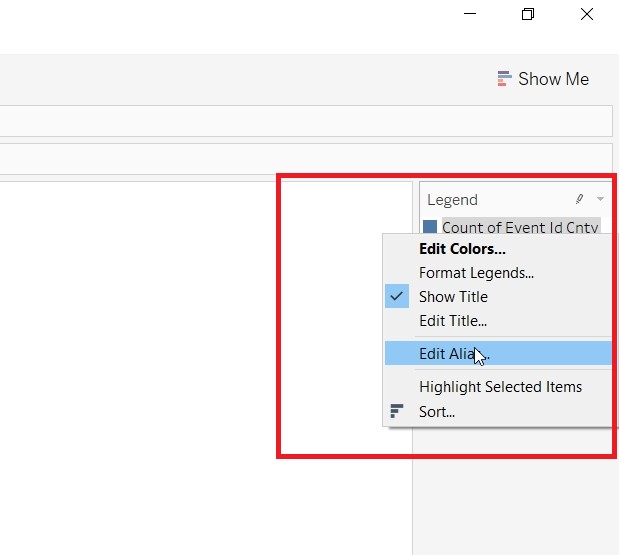Enable Highlight Selected Items in the menu
This screenshot has width=619, height=555.
pyautogui.click(x=500, y=387)
